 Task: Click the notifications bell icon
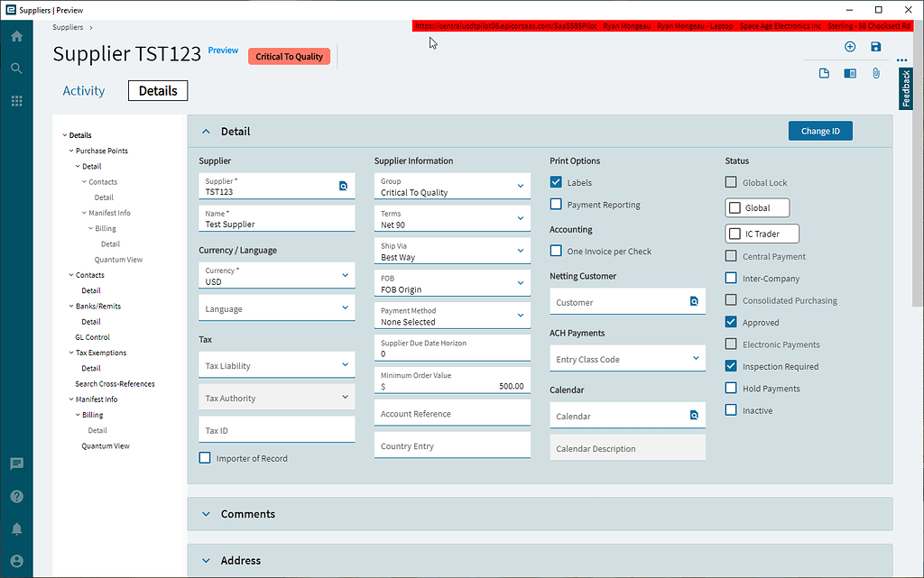pyautogui.click(x=15, y=528)
